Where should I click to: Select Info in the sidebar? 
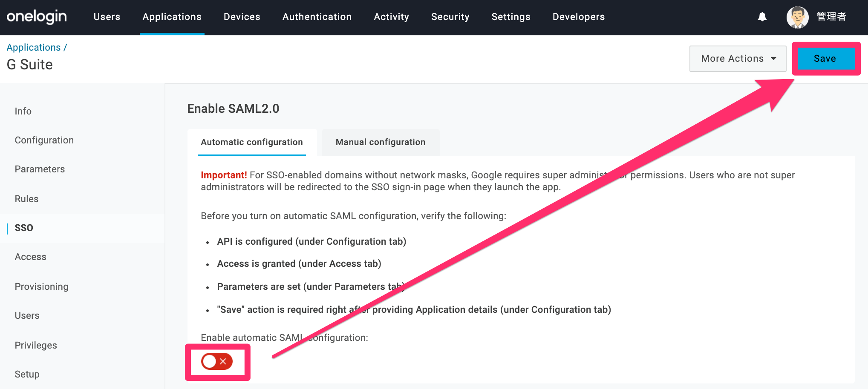coord(23,111)
